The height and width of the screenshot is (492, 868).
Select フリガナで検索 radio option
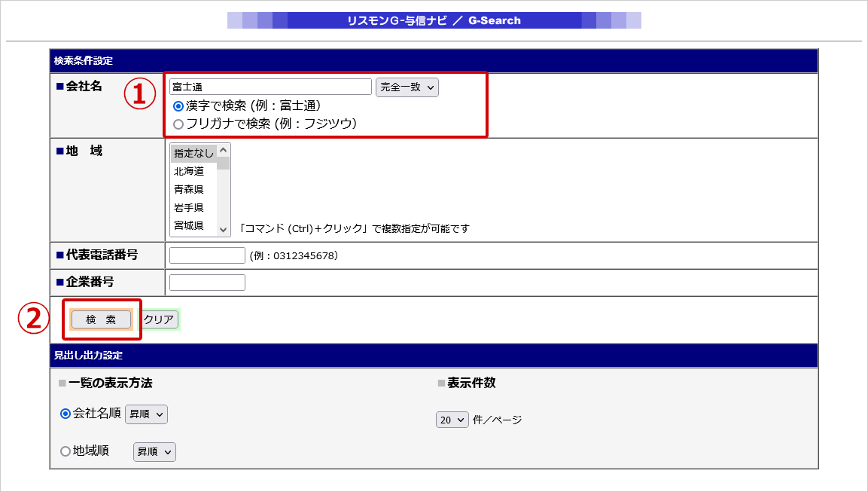[178, 124]
